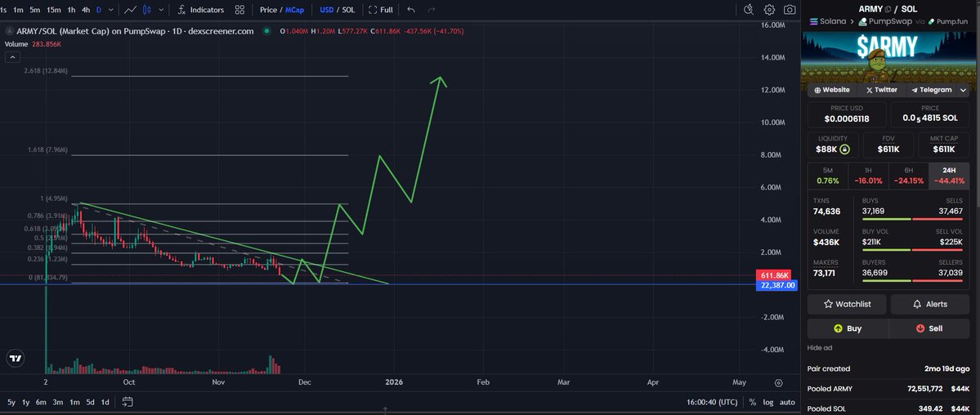Open the token Twitter link

881,90
